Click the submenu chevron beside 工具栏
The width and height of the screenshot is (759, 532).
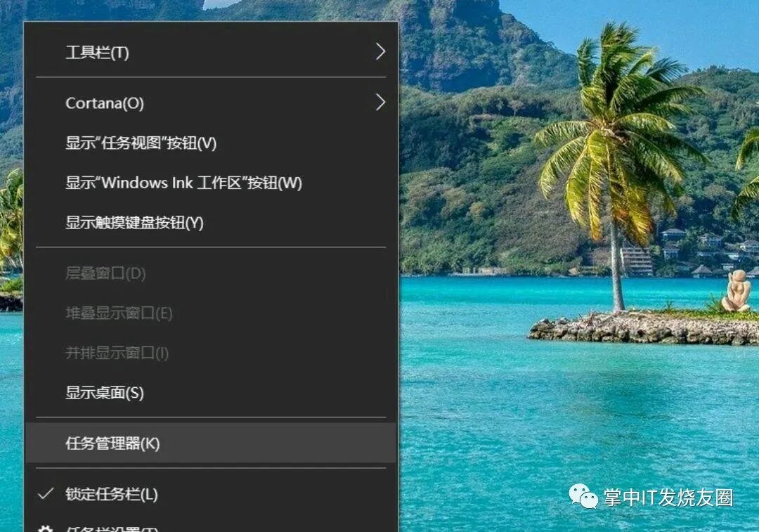[381, 52]
